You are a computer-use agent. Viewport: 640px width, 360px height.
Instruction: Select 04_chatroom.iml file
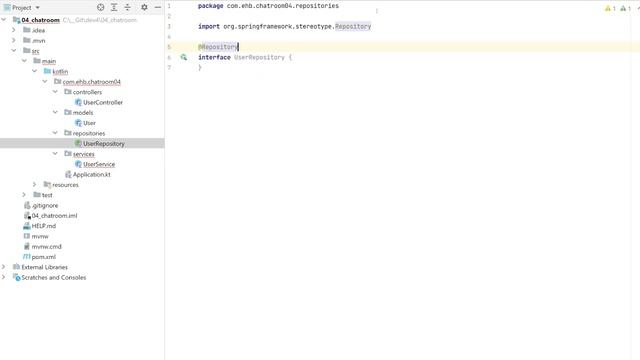tap(54, 216)
